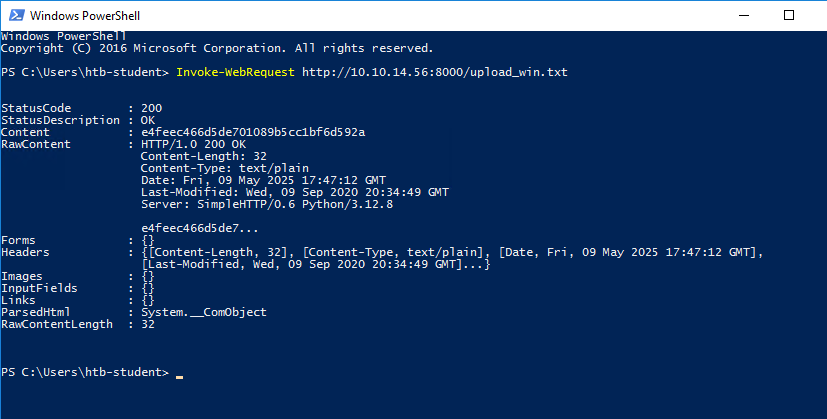Click the Content-Type text/plain line
Image resolution: width=827 pixels, height=419 pixels.
(x=225, y=168)
